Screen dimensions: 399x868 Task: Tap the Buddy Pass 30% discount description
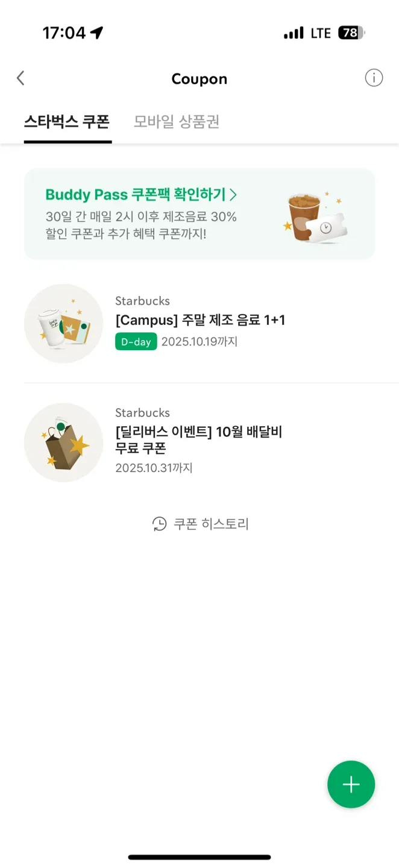click(141, 225)
